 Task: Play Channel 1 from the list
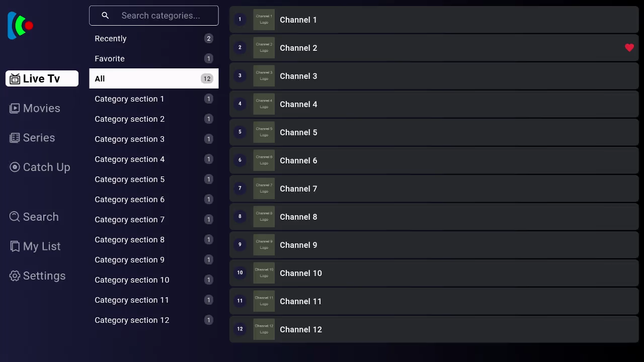point(433,20)
